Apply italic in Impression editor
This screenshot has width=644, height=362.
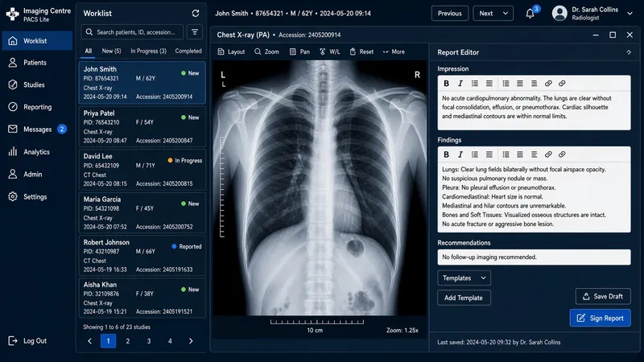point(460,84)
